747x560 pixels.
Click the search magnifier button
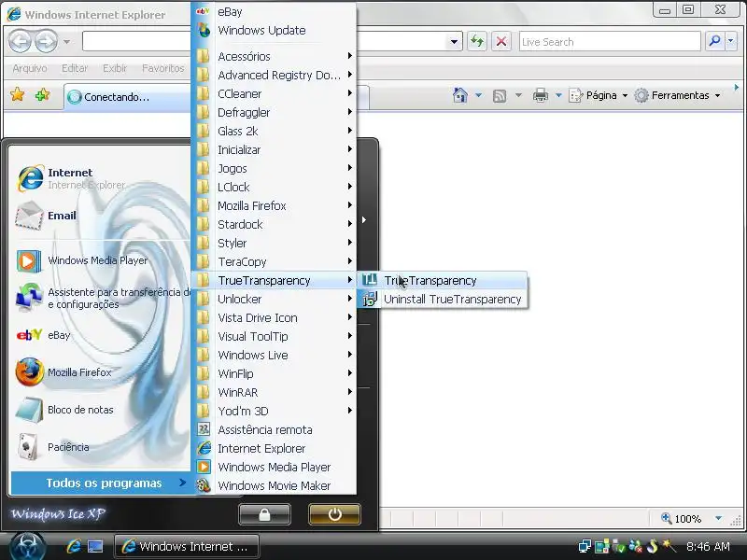tap(714, 41)
